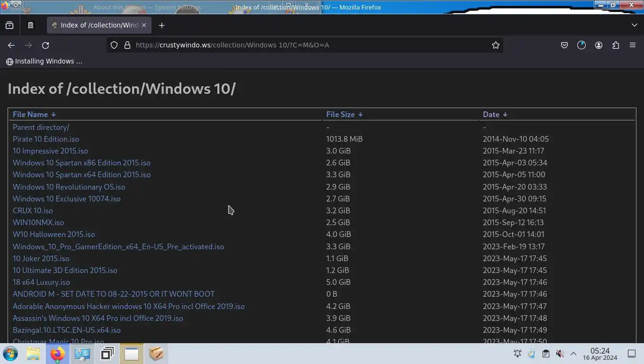Click the 0 B file size cell
644x364 pixels.
(x=331, y=294)
